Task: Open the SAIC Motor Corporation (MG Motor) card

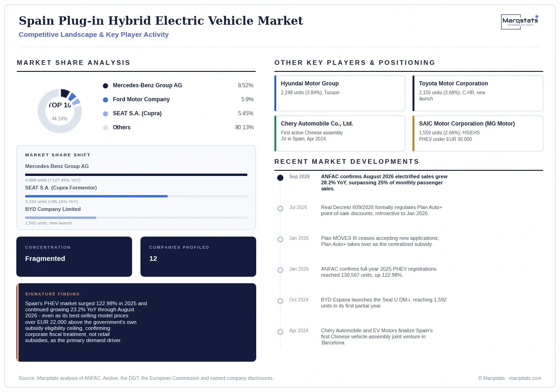Action: (x=478, y=133)
